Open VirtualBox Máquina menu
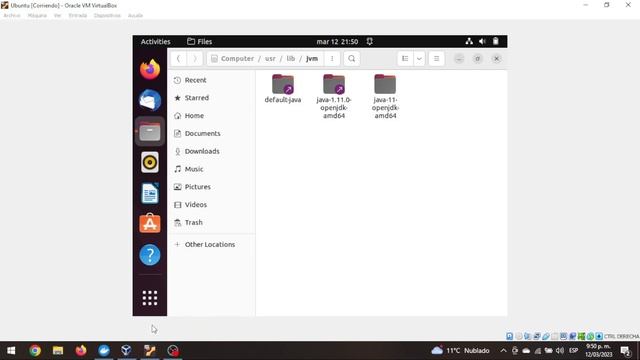 [37, 16]
